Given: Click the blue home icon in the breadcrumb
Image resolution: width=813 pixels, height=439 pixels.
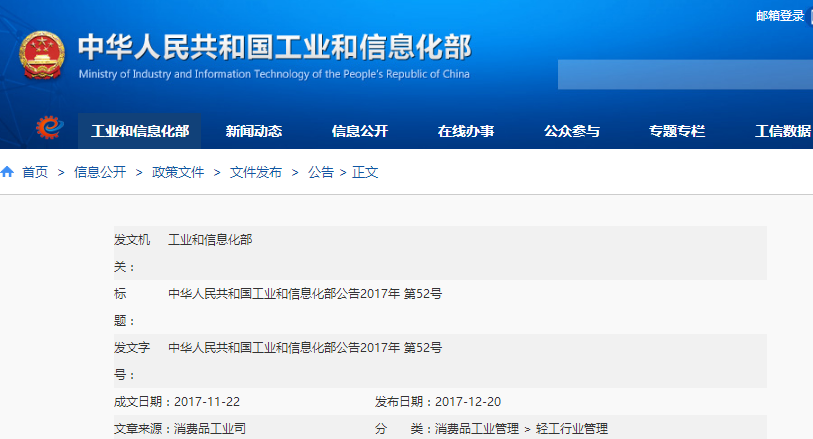Looking at the screenshot, I should 8,172.
